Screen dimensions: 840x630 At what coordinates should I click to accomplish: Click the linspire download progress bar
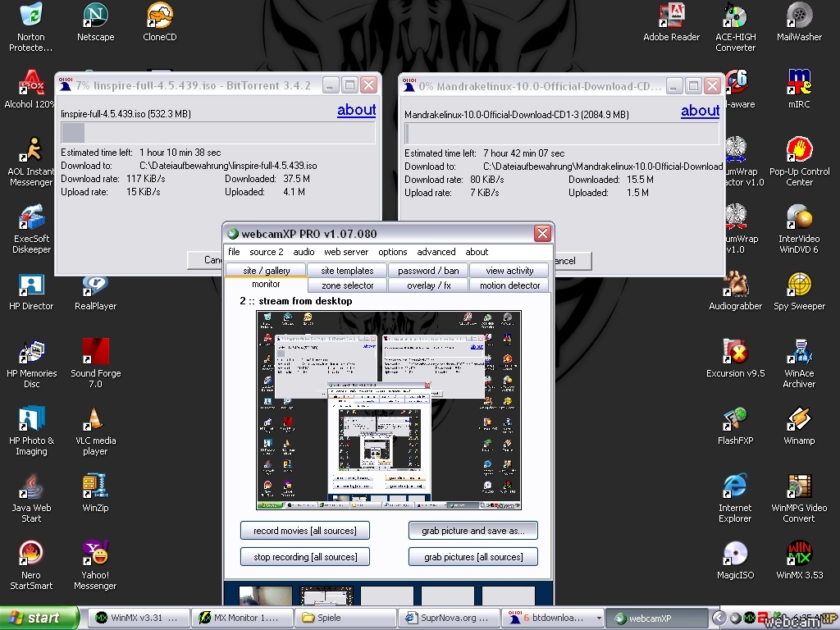[218, 132]
